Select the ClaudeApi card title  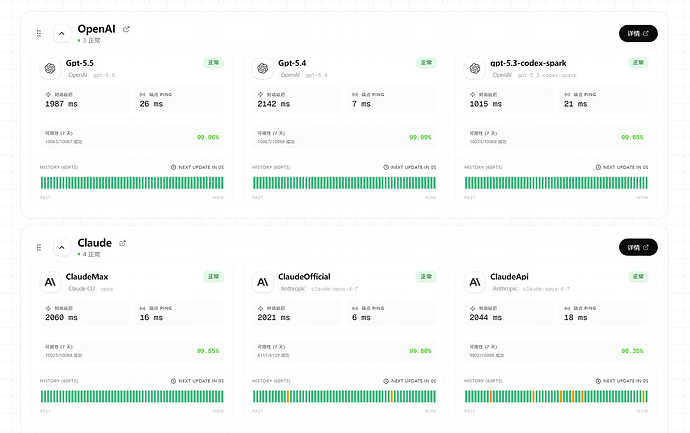(509, 277)
